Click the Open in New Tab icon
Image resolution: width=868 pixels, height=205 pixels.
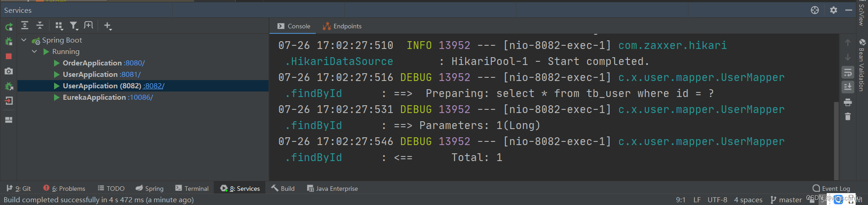pyautogui.click(x=88, y=26)
